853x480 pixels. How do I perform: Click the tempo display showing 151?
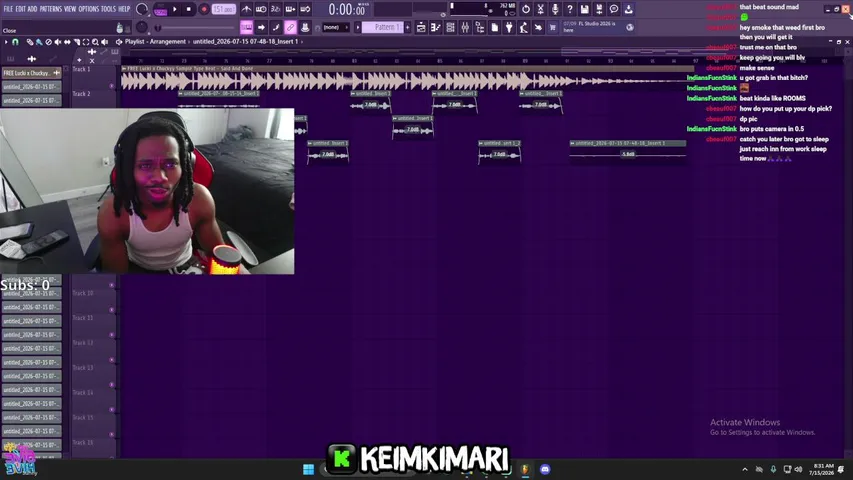223,9
